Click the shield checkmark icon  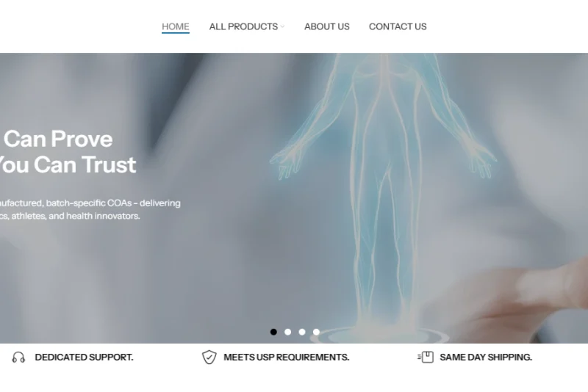[209, 357]
